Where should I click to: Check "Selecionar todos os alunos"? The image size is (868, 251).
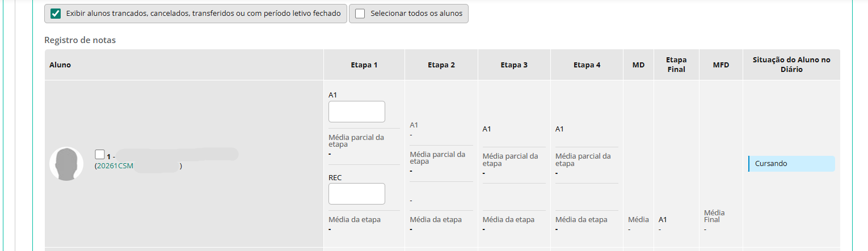[360, 14]
